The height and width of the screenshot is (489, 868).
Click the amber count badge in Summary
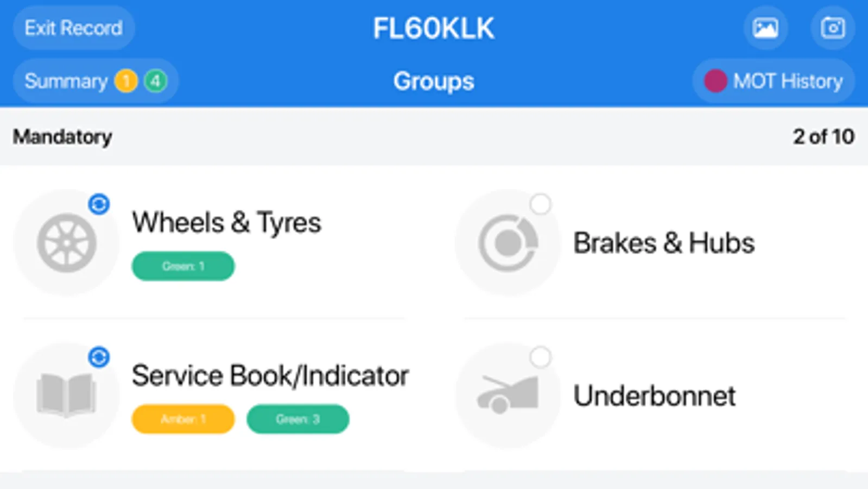(126, 81)
